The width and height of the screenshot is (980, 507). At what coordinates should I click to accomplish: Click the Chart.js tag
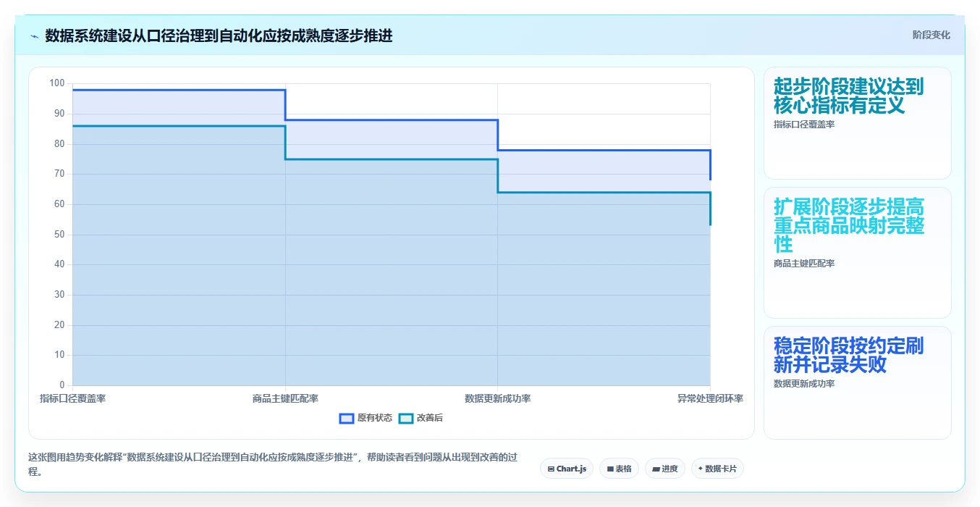click(567, 469)
